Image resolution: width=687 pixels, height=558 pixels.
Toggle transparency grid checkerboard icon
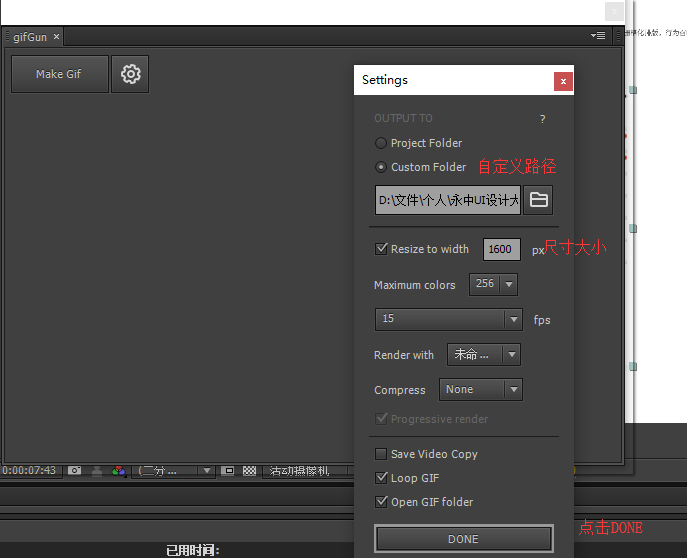click(249, 471)
